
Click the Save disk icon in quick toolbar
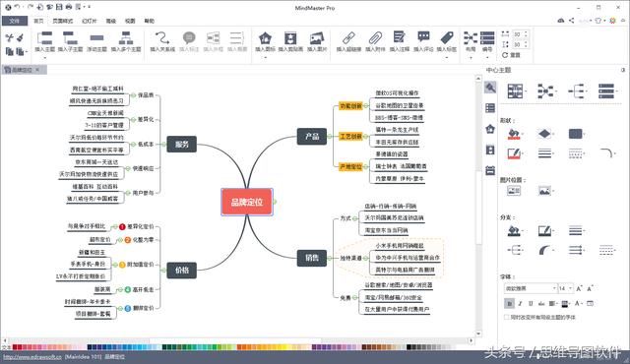pos(59,7)
